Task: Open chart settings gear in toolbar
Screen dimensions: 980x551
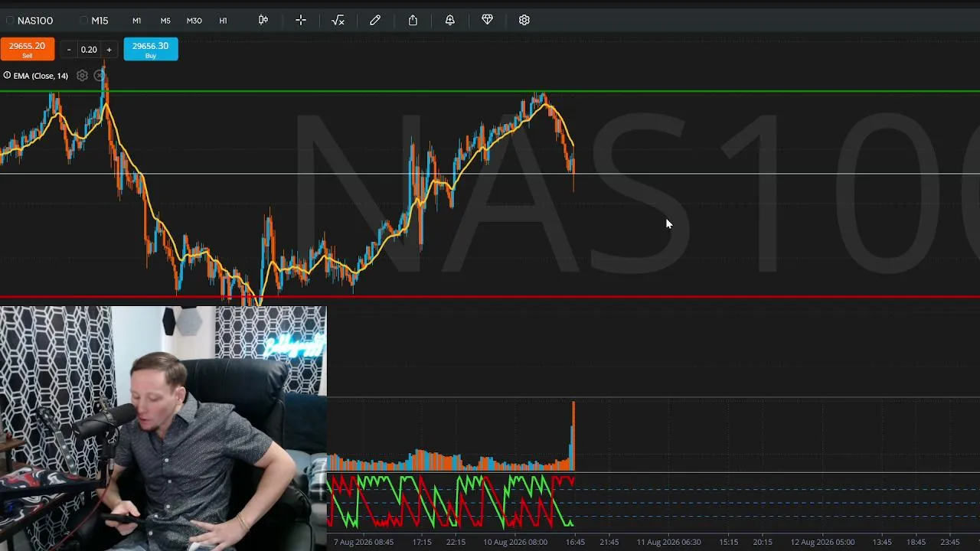Action: 524,20
